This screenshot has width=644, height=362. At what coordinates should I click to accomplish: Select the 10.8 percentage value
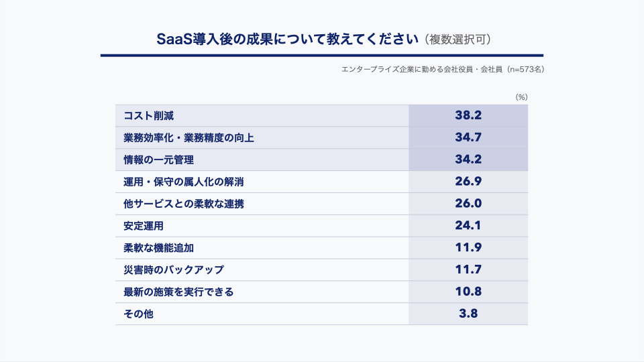coord(468,292)
